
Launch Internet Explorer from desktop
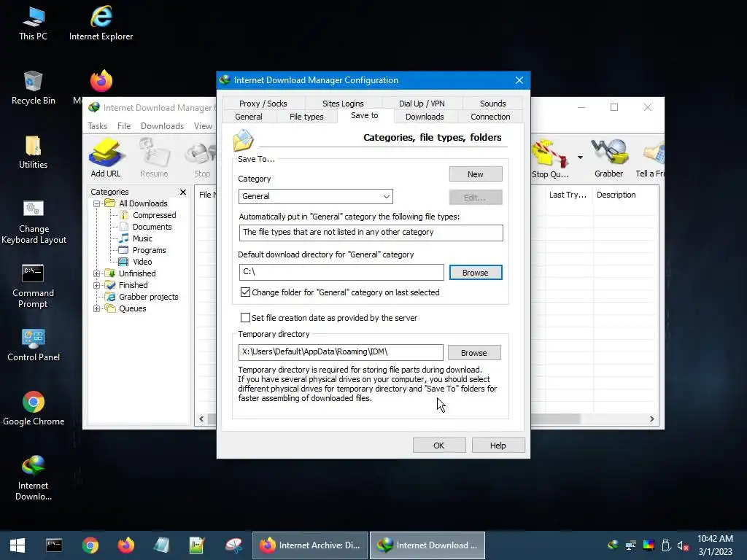(101, 23)
